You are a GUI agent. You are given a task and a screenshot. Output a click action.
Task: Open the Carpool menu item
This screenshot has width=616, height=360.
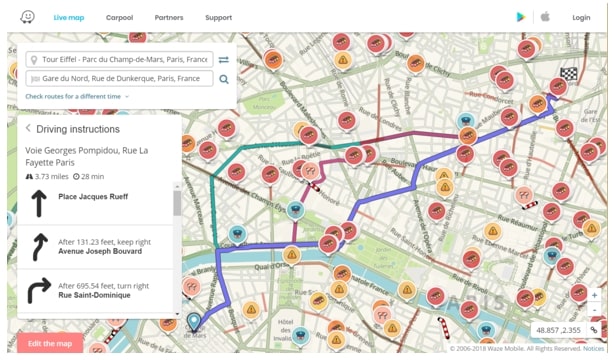pos(119,17)
